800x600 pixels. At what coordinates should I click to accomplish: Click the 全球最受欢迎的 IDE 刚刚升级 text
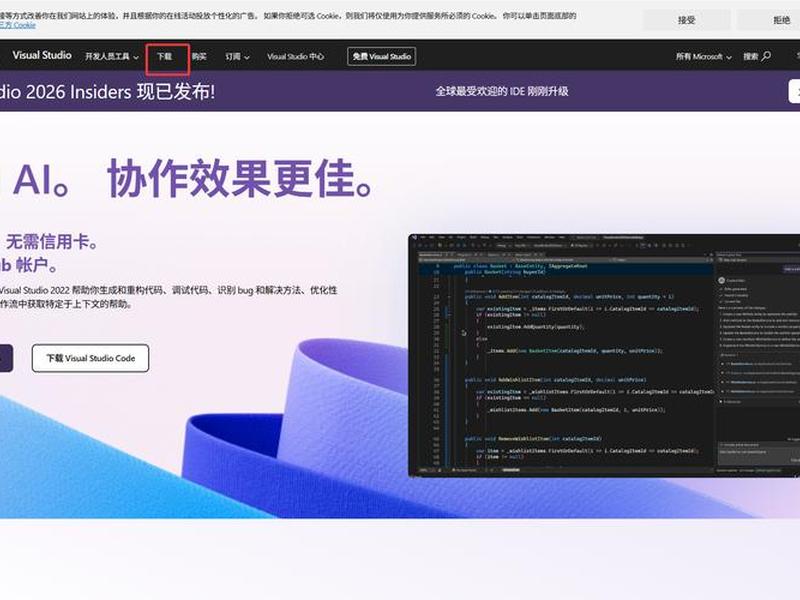502,91
